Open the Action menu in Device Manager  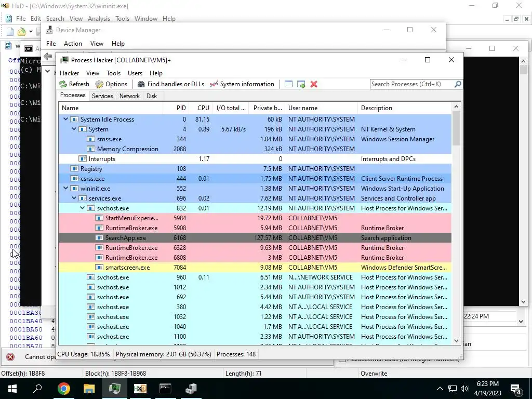point(73,44)
